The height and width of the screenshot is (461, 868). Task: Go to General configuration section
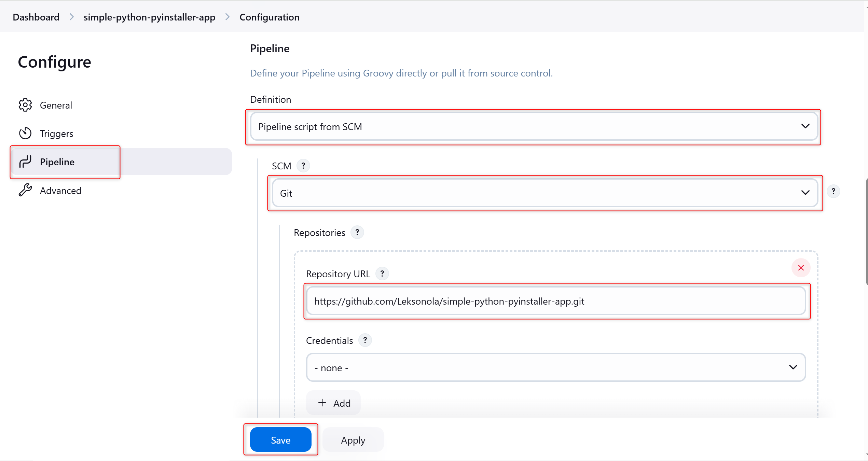(122, 105)
